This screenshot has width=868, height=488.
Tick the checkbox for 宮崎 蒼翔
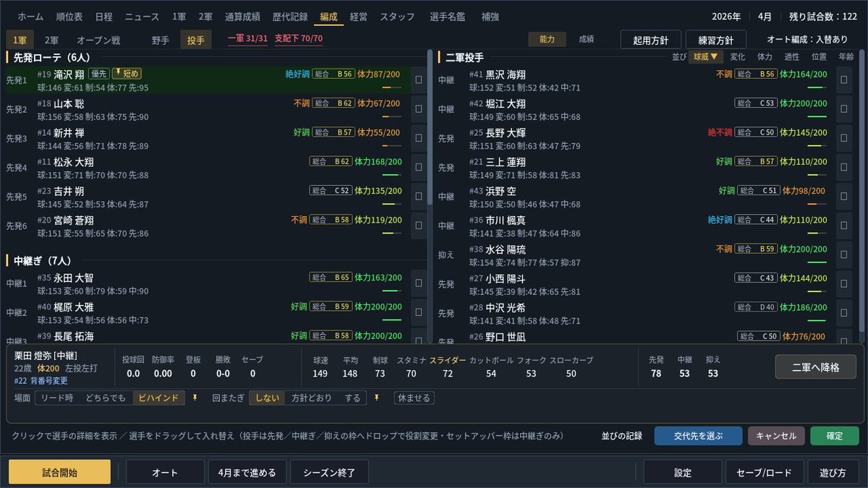[418, 225]
